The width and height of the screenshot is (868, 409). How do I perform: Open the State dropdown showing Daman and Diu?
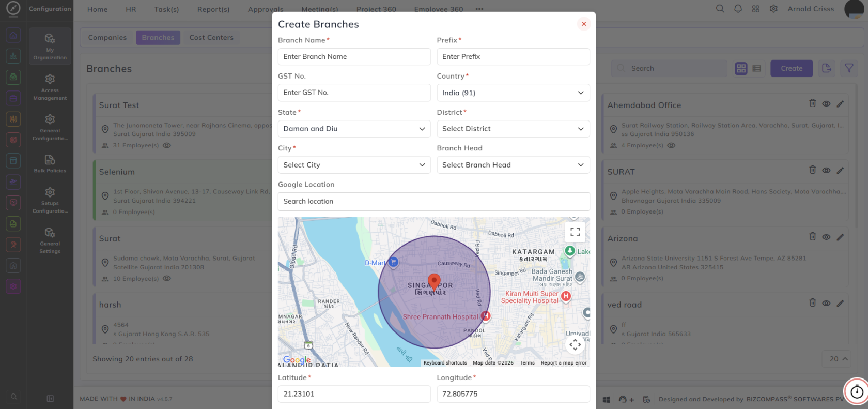click(x=354, y=129)
